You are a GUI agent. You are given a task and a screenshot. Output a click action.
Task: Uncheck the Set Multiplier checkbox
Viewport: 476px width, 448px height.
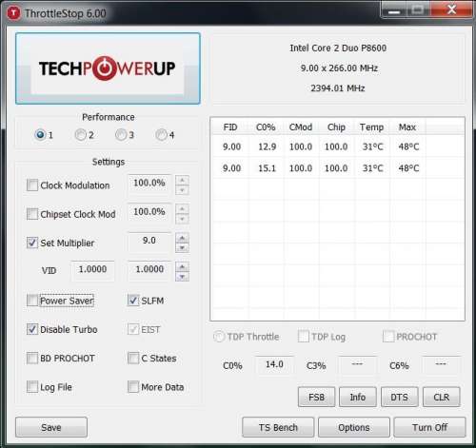[x=32, y=243]
